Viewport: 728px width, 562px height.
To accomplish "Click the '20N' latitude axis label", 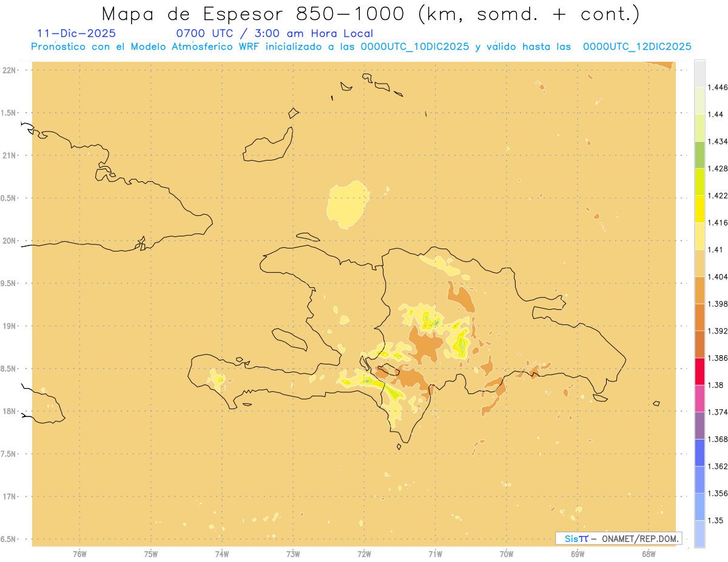I will pos(10,241).
